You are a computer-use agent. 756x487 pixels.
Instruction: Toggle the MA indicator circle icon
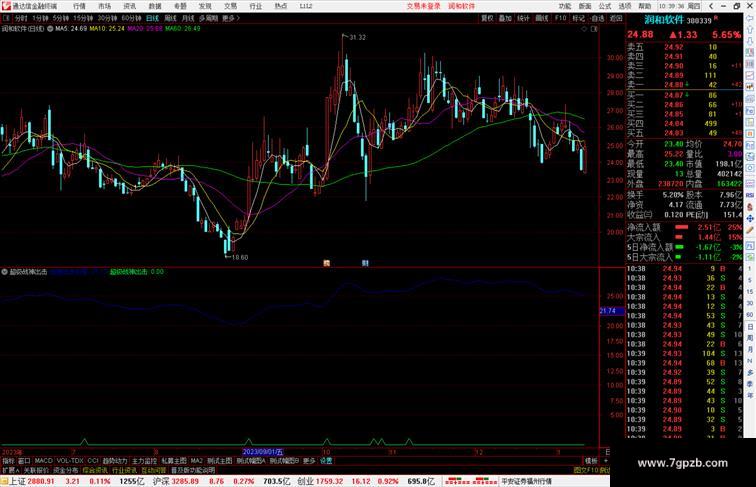[50, 29]
